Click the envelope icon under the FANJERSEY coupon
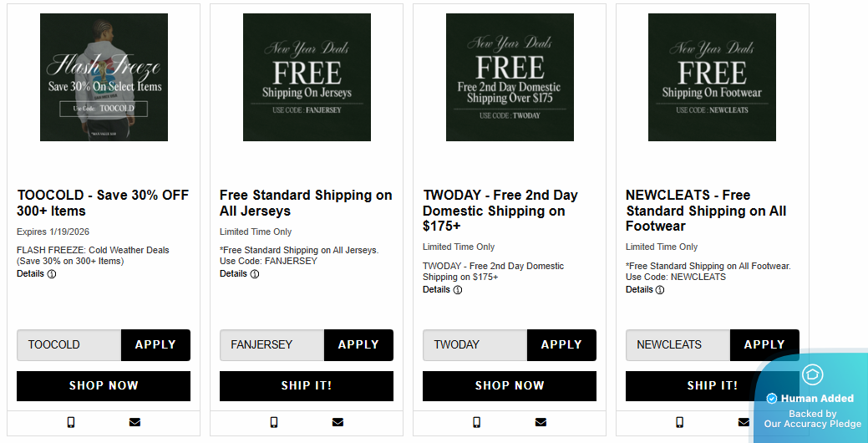 338,422
